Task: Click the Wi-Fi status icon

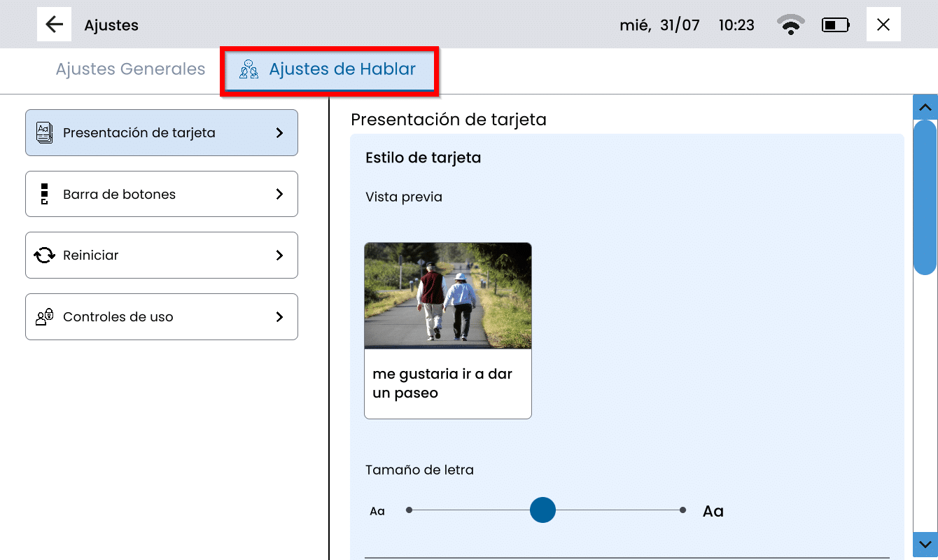Action: point(790,25)
